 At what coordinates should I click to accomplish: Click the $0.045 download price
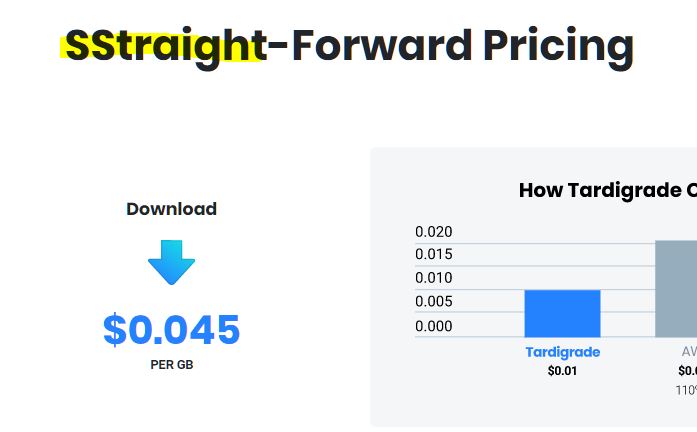(171, 330)
